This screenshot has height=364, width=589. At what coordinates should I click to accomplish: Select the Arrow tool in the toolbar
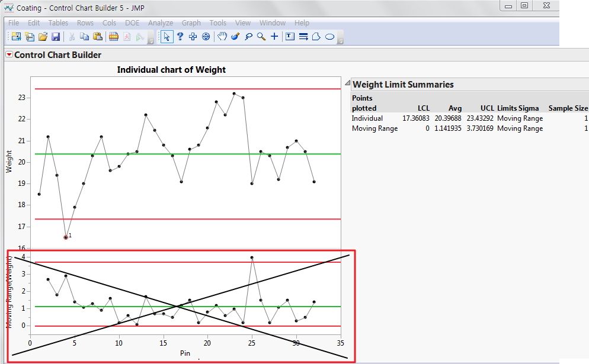click(165, 36)
